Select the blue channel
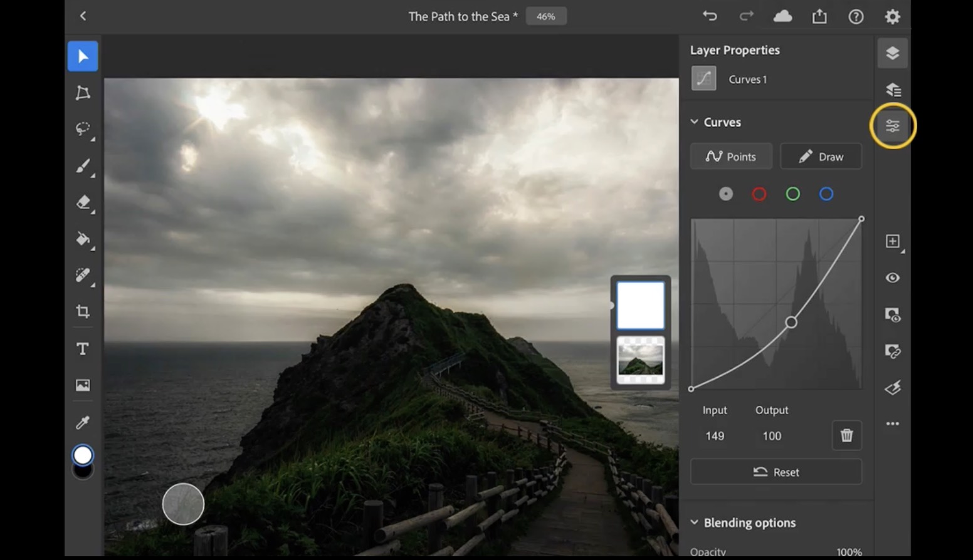 click(x=826, y=194)
